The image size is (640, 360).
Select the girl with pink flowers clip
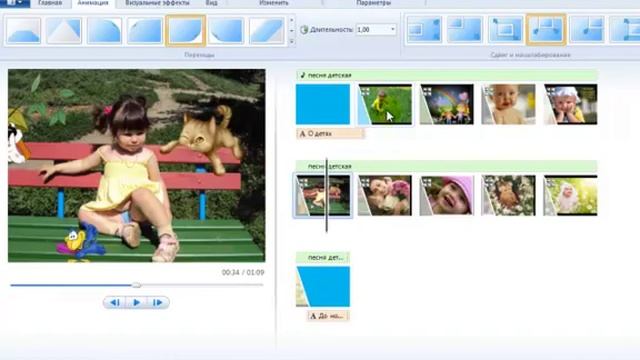pyautogui.click(x=385, y=196)
